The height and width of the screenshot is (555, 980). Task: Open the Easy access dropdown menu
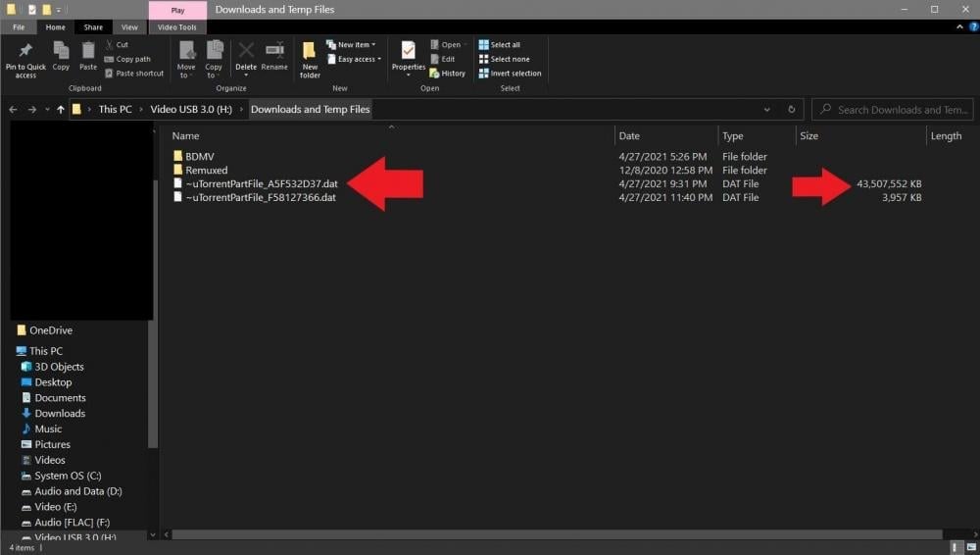[355, 59]
